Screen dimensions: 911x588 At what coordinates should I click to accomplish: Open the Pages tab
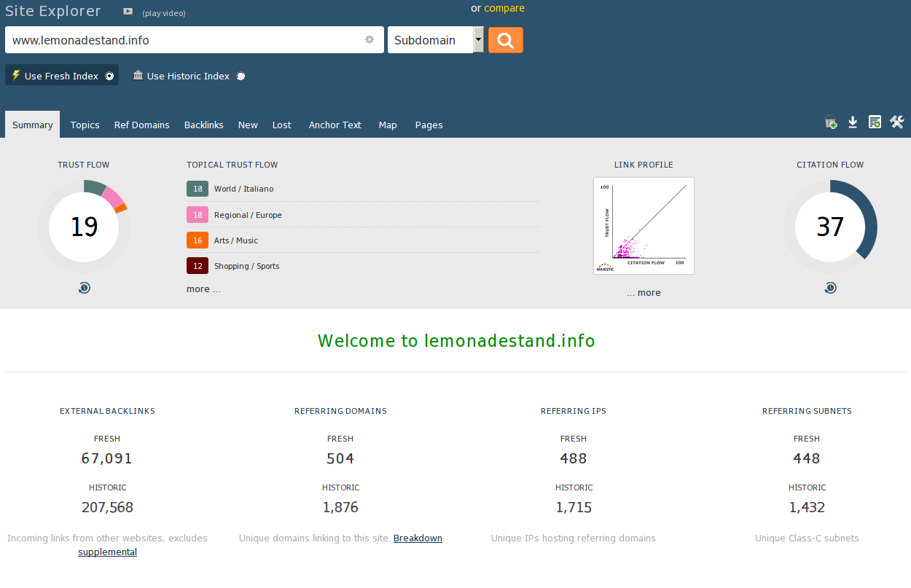[429, 125]
